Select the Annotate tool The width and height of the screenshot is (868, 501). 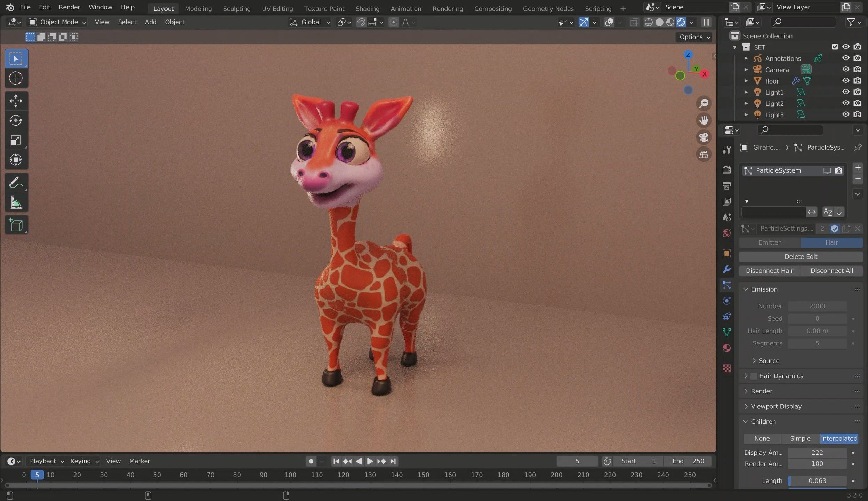pos(16,183)
